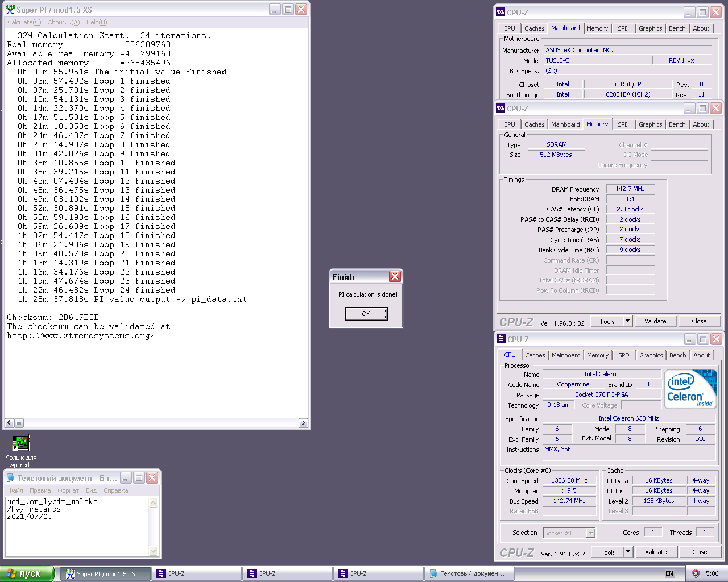Click Notepad vertical scrollbar up arrow
Screen dimensions: 728x582
tap(153, 502)
